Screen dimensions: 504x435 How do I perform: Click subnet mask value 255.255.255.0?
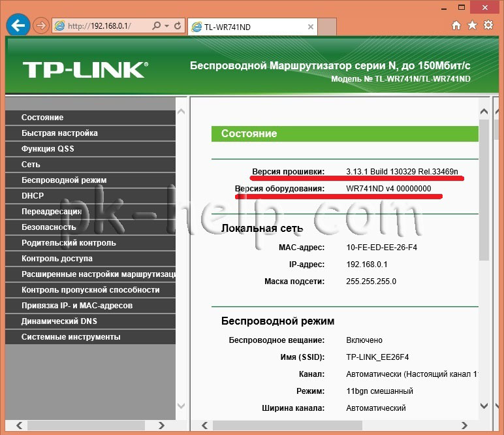coord(371,282)
